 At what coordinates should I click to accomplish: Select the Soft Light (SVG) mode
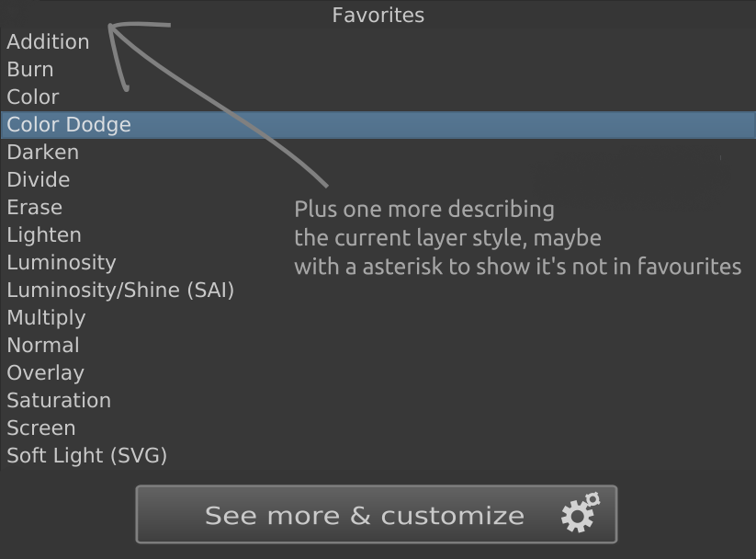click(x=87, y=456)
